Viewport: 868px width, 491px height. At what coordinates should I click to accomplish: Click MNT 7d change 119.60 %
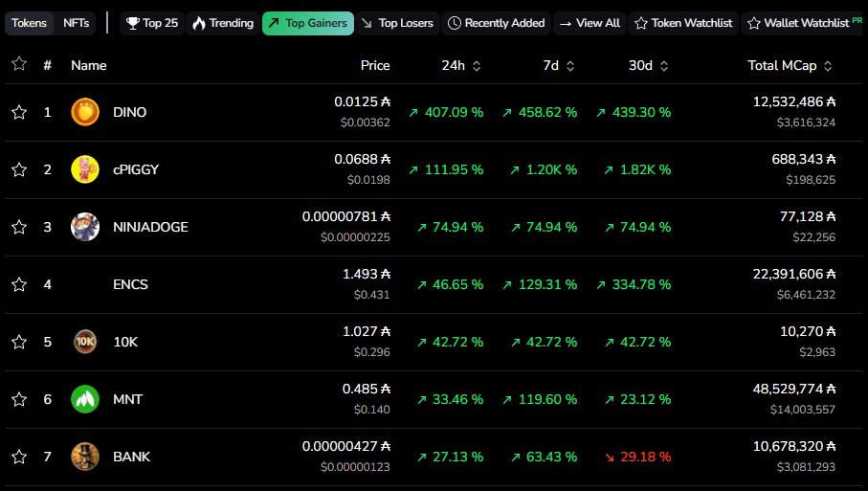click(540, 399)
